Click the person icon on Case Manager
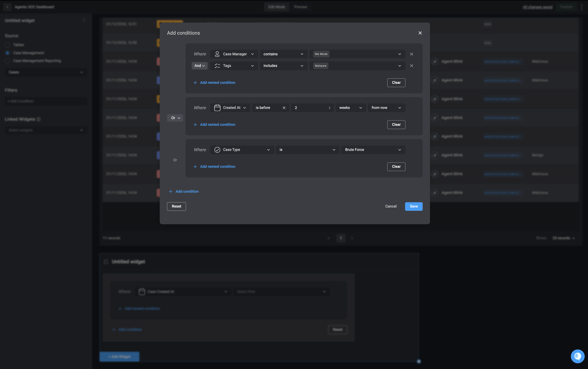The image size is (588, 369). [x=217, y=54]
